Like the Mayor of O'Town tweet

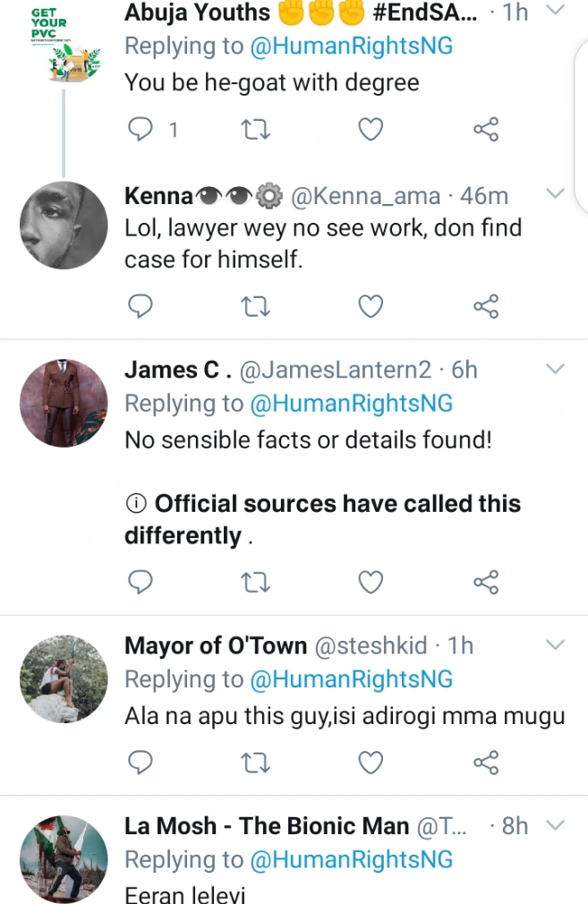coord(371,763)
